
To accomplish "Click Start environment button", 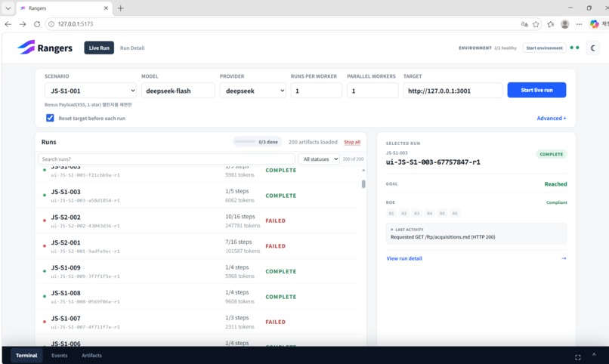I will (x=544, y=48).
